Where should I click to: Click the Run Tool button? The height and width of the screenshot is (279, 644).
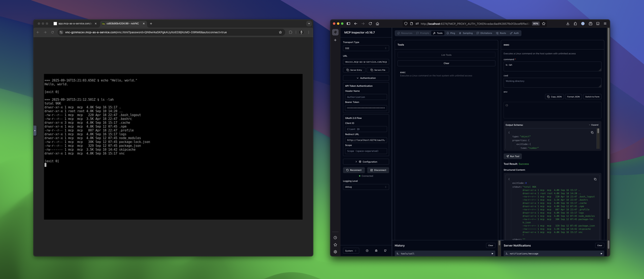tap(513, 156)
